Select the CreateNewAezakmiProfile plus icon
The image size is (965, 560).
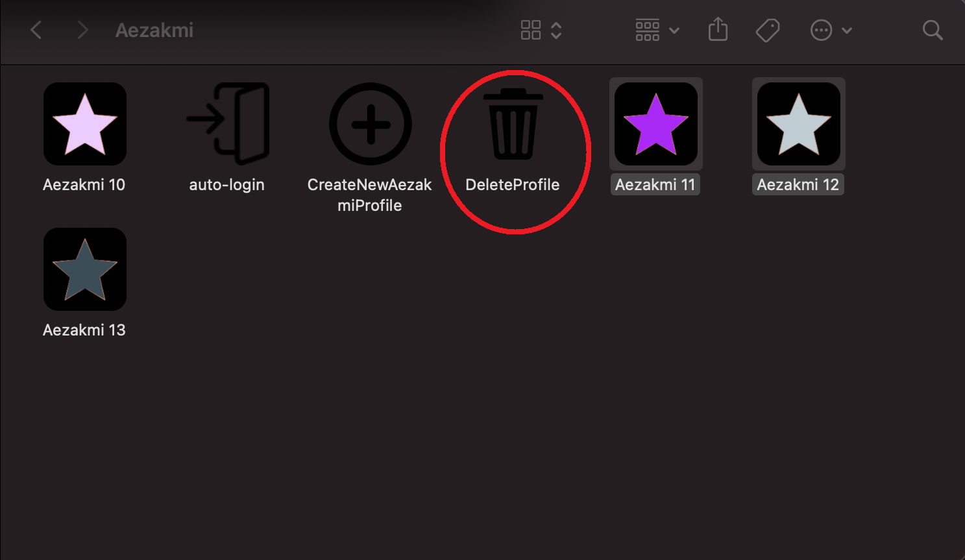[371, 124]
